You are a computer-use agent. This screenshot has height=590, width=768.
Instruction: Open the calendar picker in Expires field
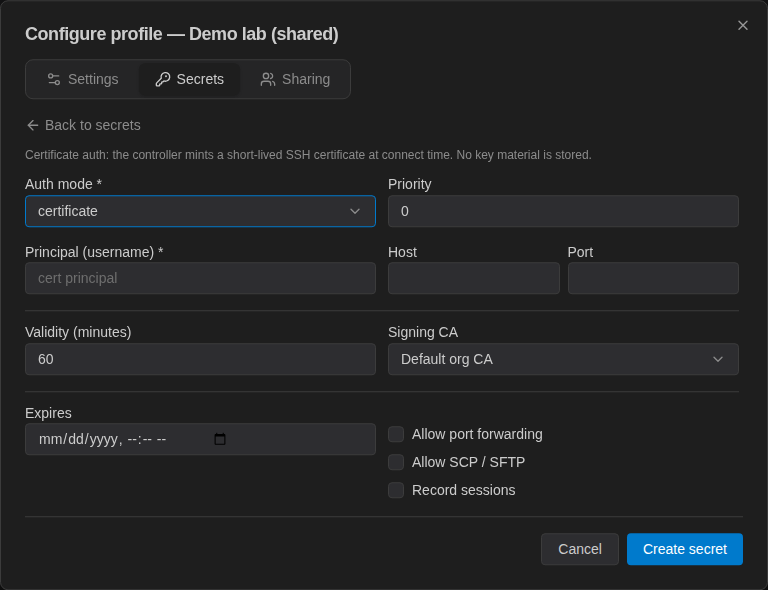pos(220,439)
